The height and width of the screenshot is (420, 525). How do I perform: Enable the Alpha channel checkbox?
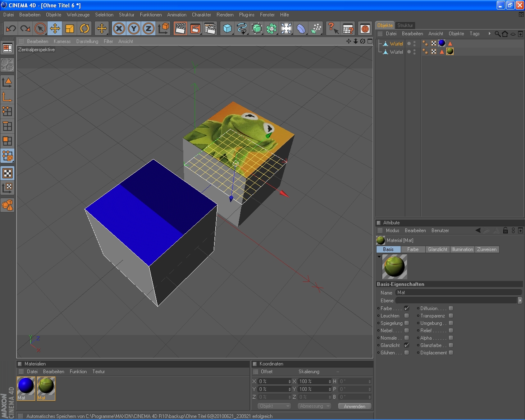[x=451, y=338]
